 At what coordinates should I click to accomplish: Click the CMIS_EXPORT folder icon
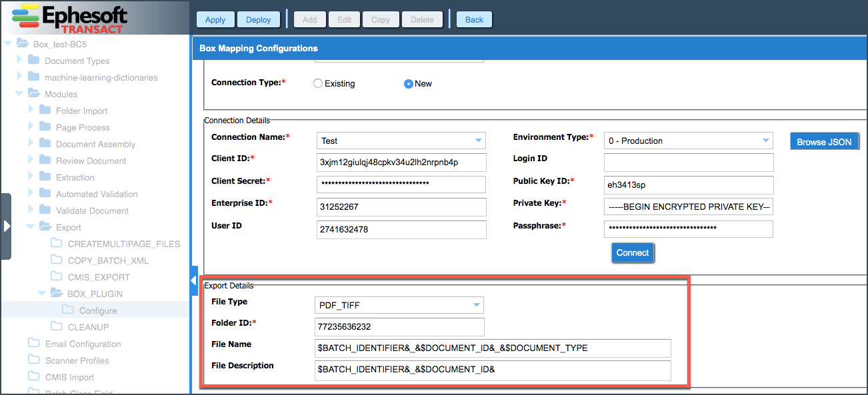[x=57, y=276]
